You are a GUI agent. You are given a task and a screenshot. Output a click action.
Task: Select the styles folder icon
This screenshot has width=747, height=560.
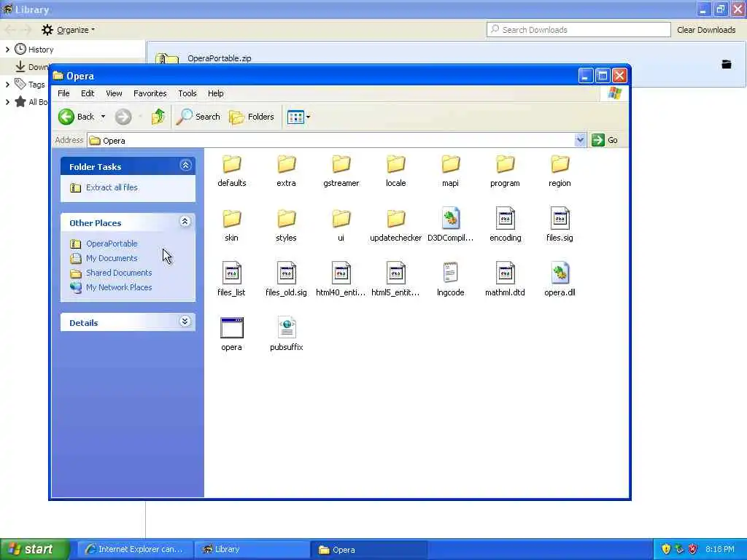(286, 219)
